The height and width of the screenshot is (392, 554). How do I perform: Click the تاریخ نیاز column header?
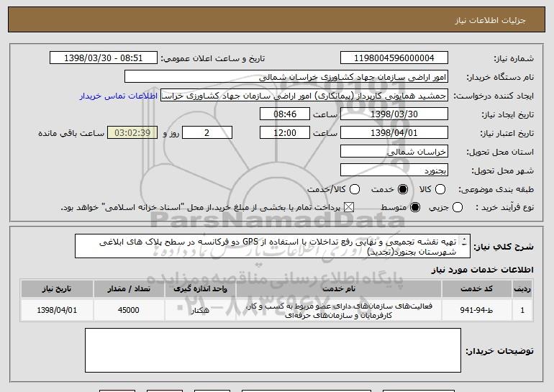point(57,289)
